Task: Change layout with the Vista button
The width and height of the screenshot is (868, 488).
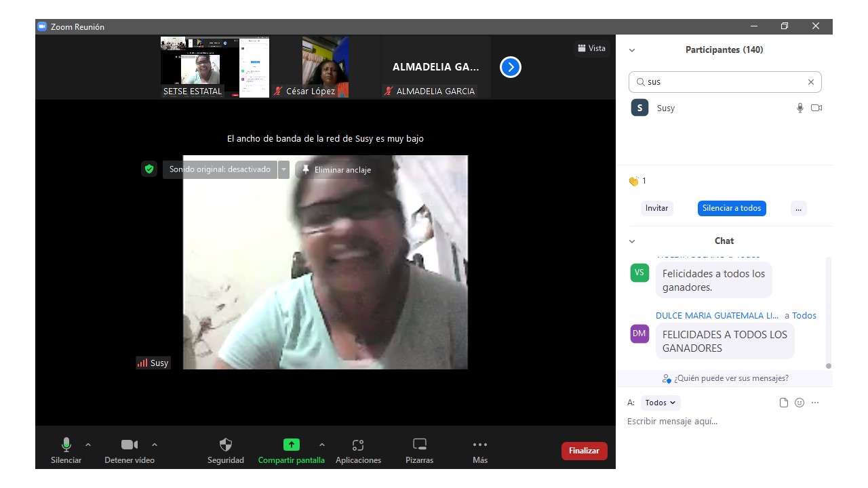Action: pos(591,48)
